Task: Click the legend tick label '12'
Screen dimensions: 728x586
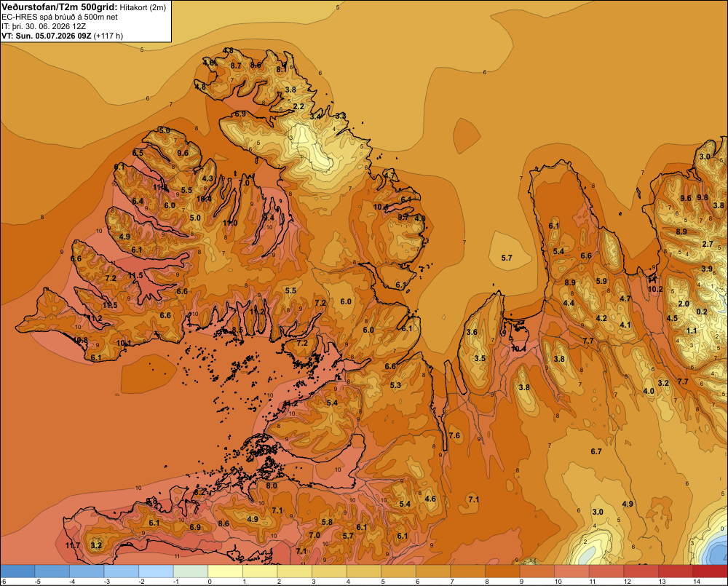Action: pos(628,582)
